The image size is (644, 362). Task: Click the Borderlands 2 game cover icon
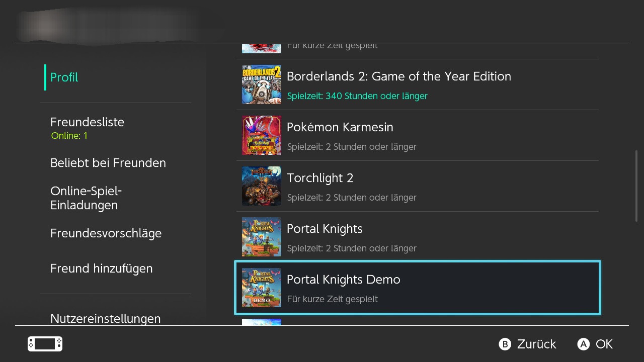tap(261, 84)
